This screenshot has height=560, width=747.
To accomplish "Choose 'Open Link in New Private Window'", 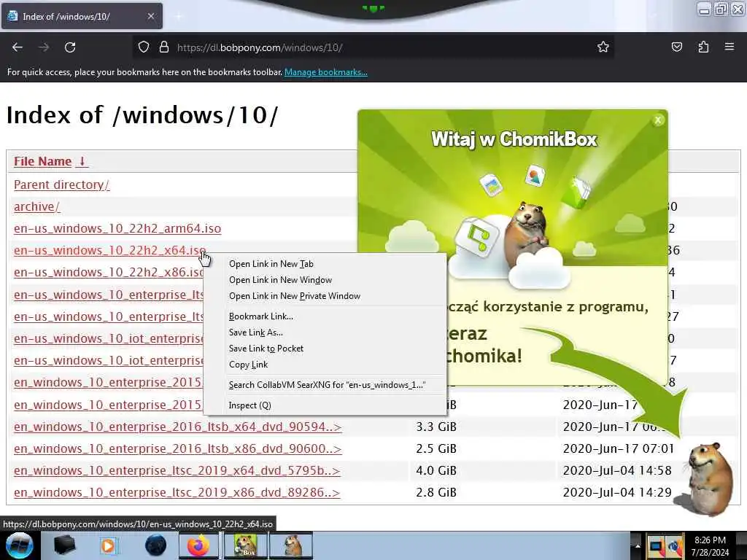I will point(295,296).
